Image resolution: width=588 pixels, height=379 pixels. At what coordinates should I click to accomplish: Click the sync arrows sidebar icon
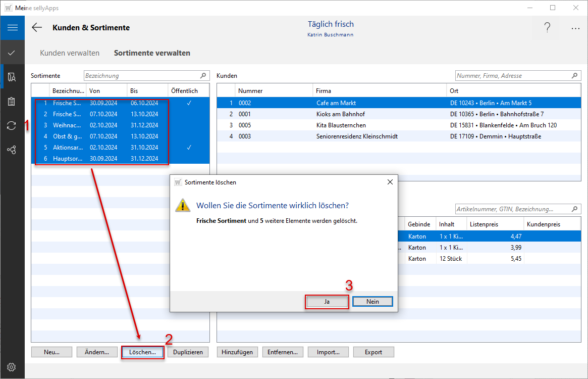click(12, 125)
